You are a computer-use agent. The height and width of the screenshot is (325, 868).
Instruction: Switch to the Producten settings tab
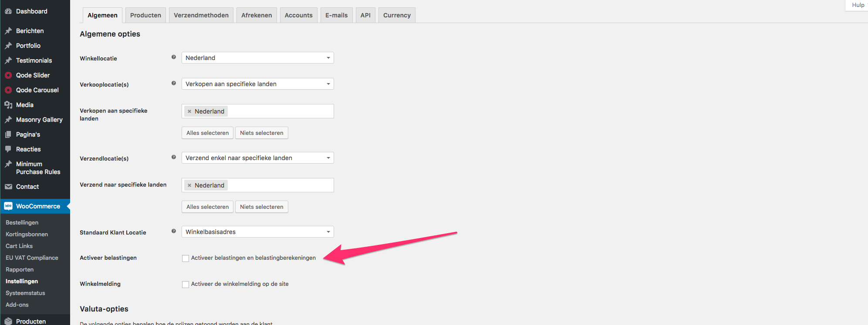point(145,15)
